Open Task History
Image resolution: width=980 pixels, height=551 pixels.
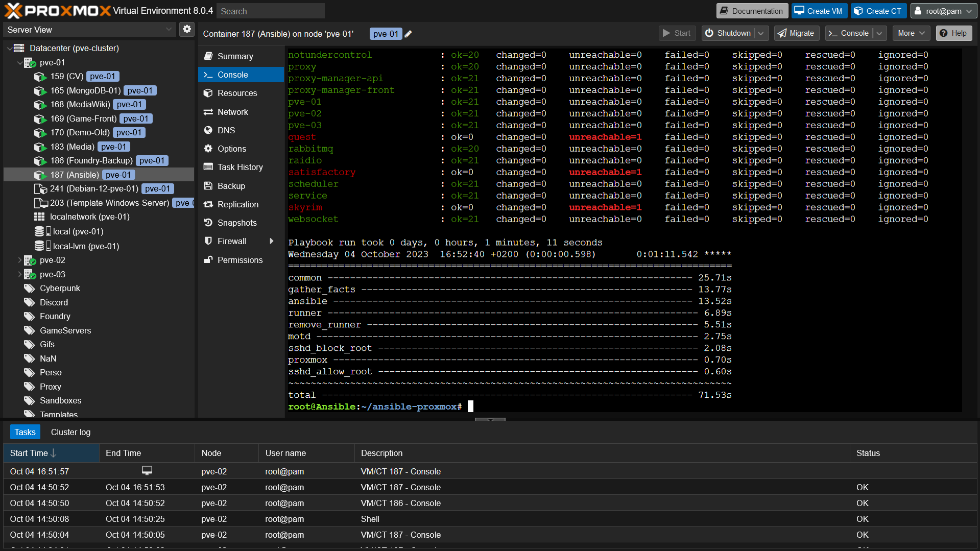coord(241,167)
